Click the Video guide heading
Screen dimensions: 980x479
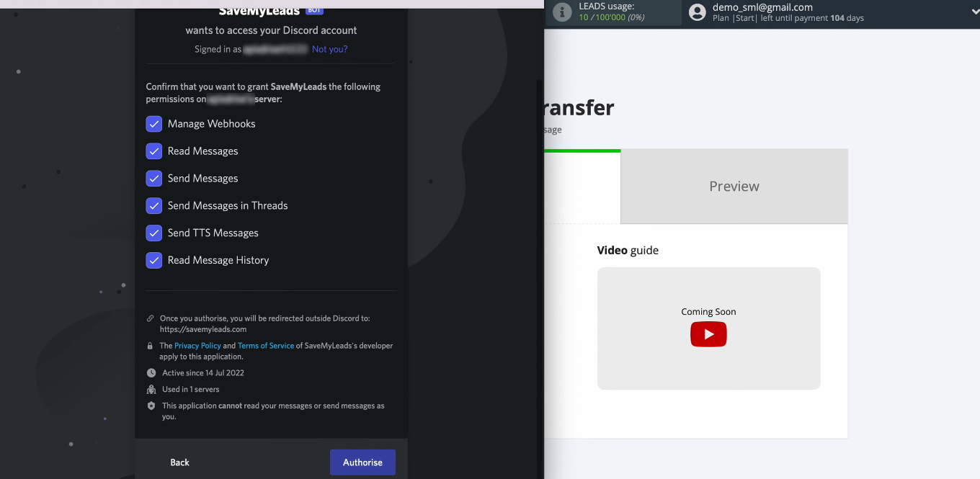628,251
